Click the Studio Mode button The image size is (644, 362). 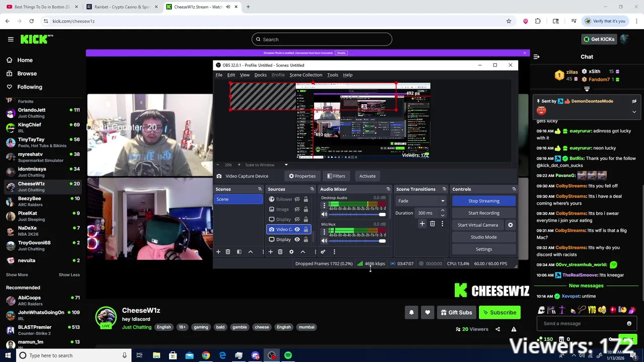pos(484,237)
